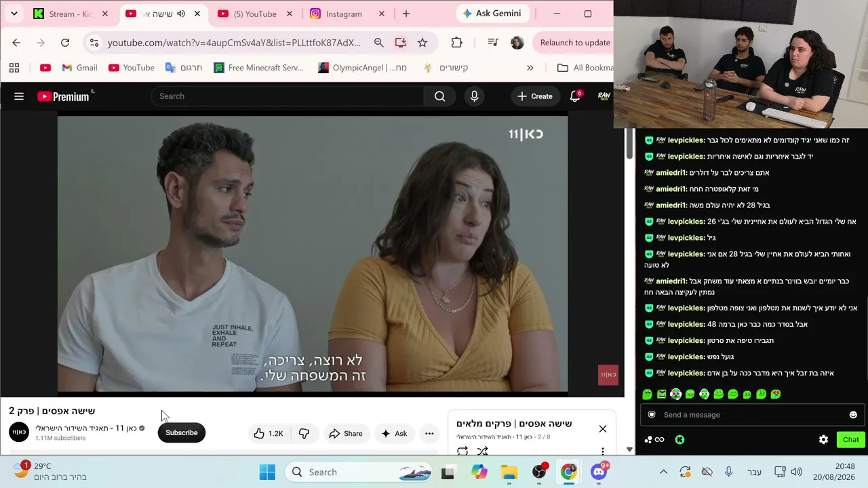Switch to the (5) YouTube tab
The height and width of the screenshot is (488, 868).
(x=254, y=14)
